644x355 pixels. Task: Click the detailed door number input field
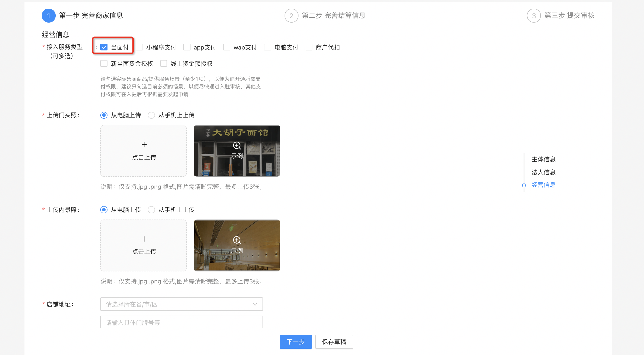pyautogui.click(x=181, y=322)
